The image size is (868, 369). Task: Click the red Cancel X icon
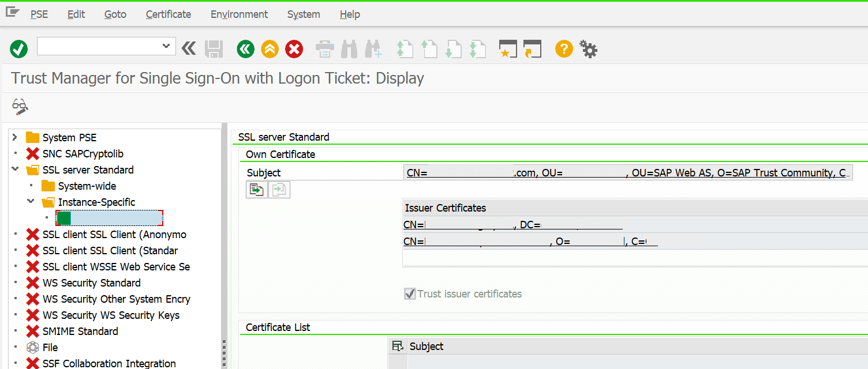(294, 49)
